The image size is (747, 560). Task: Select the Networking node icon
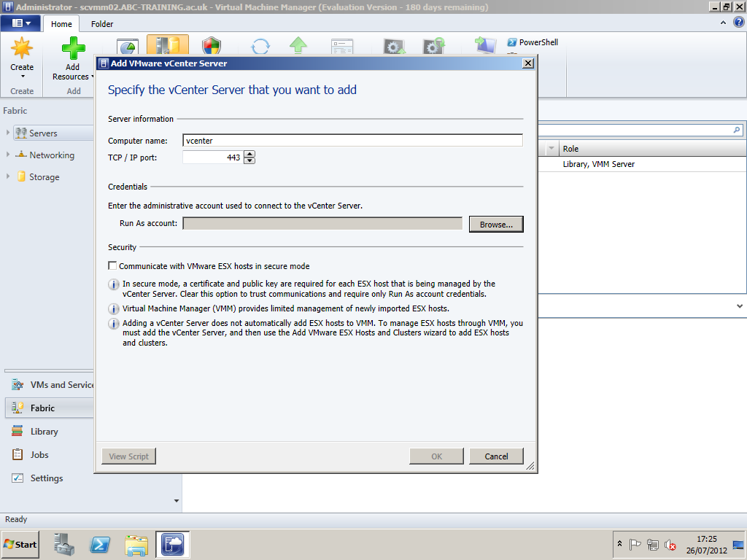pos(20,155)
